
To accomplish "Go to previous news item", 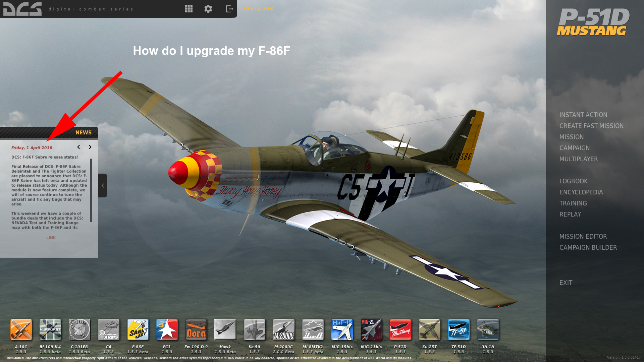I will pos(78,147).
